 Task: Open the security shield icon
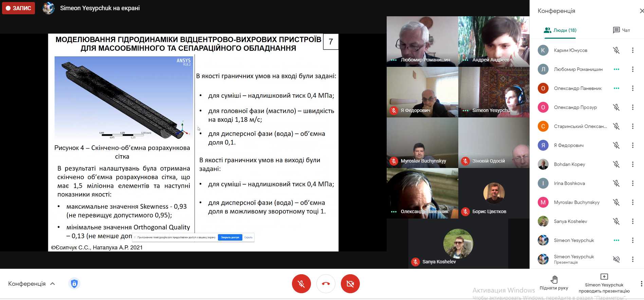point(74,283)
